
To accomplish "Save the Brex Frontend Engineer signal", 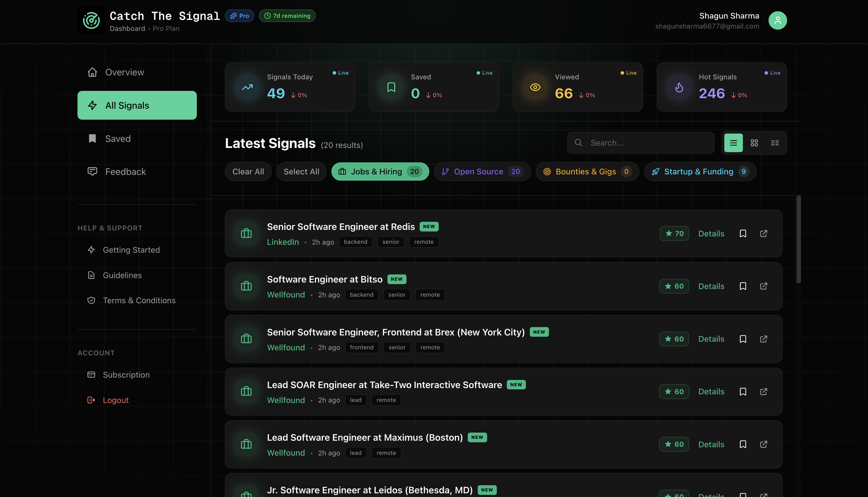I will coord(743,339).
